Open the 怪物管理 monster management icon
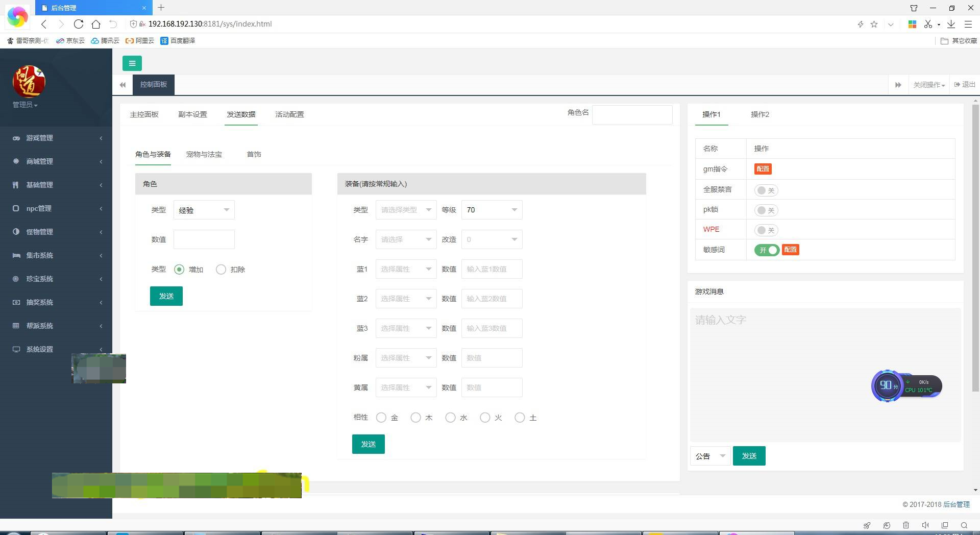980x535 pixels. 15,232
